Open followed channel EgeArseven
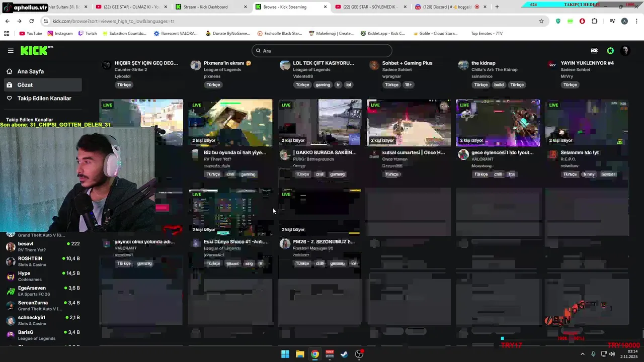 click(x=43, y=291)
